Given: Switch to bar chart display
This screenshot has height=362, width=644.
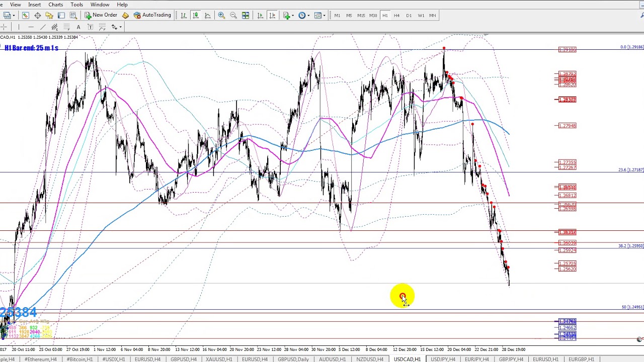Looking at the screenshot, I should (x=184, y=15).
